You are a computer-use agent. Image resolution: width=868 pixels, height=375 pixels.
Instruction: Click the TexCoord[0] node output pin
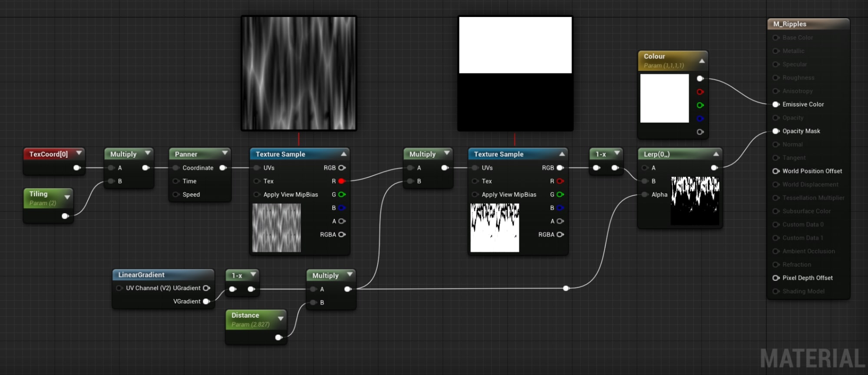point(77,168)
